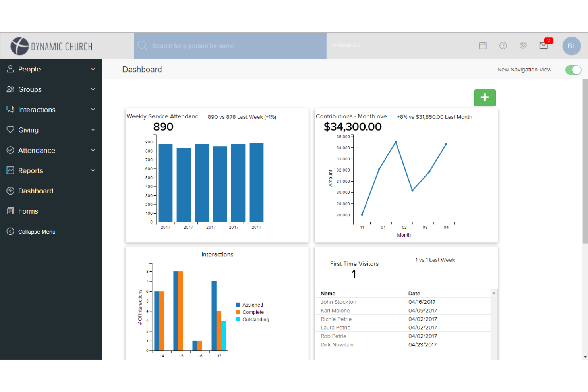
Task: Expand the Giving menu chevron
Action: pyautogui.click(x=93, y=130)
